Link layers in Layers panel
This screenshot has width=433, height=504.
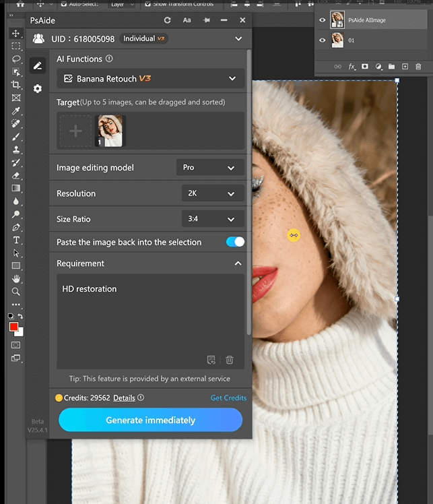[x=337, y=67]
